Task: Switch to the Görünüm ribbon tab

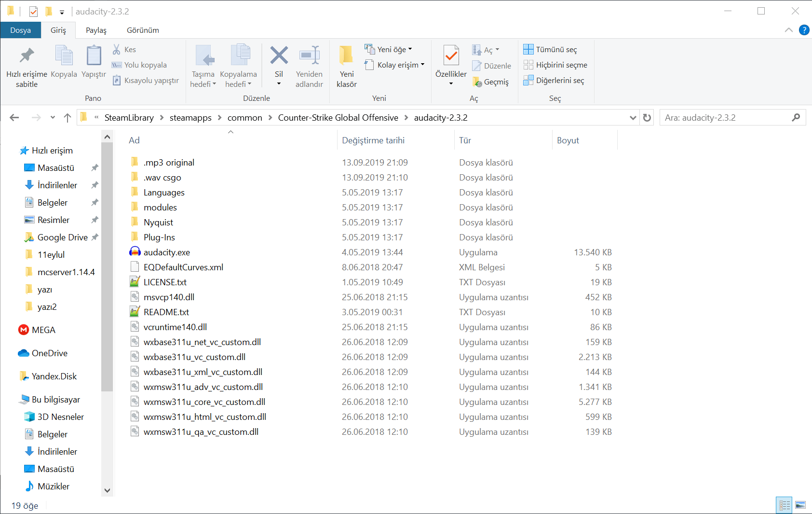Action: point(142,30)
